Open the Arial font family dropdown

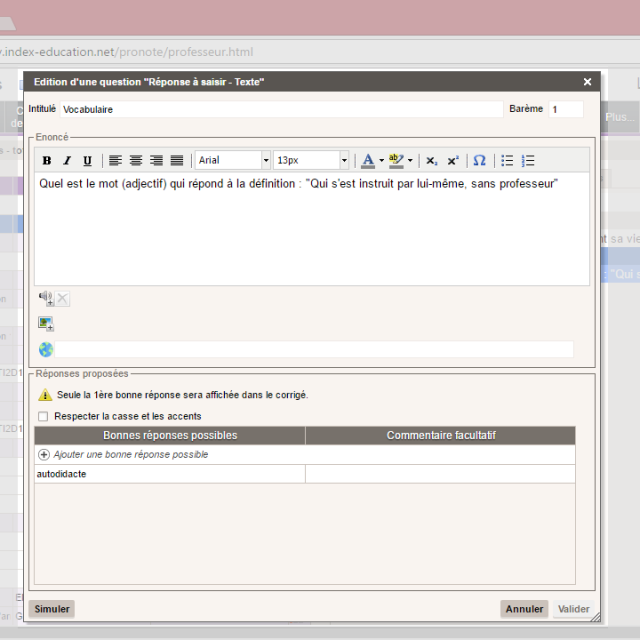pos(265,161)
